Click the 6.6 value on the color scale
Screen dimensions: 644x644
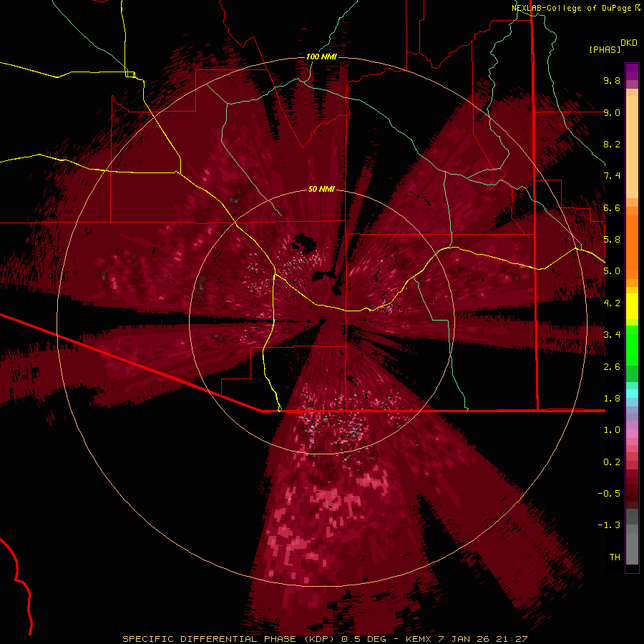(x=612, y=208)
